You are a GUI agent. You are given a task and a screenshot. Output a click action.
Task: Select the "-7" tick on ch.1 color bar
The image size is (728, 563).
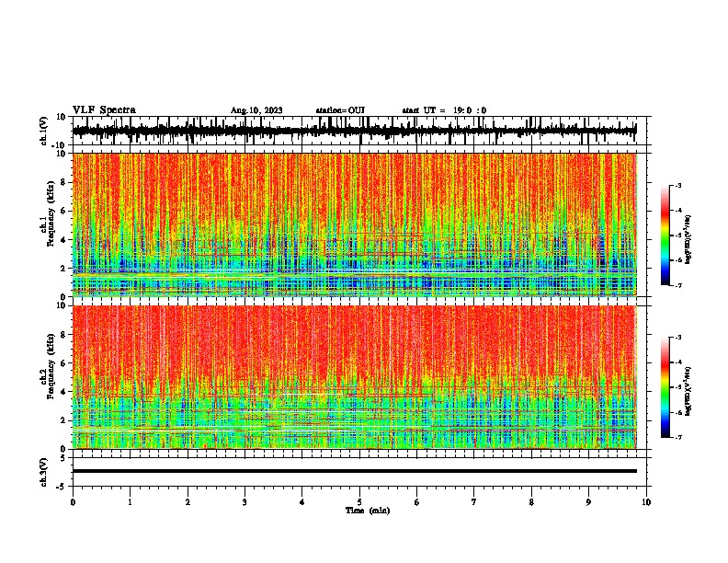point(678,285)
